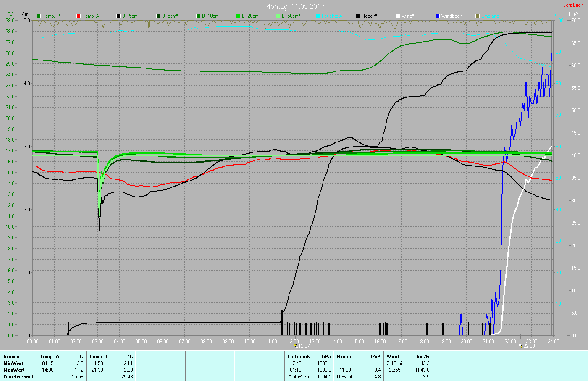Viewport: 588px width, 381px height.
Task: Click the red Temp. A. legend swatch
Action: coord(79,16)
